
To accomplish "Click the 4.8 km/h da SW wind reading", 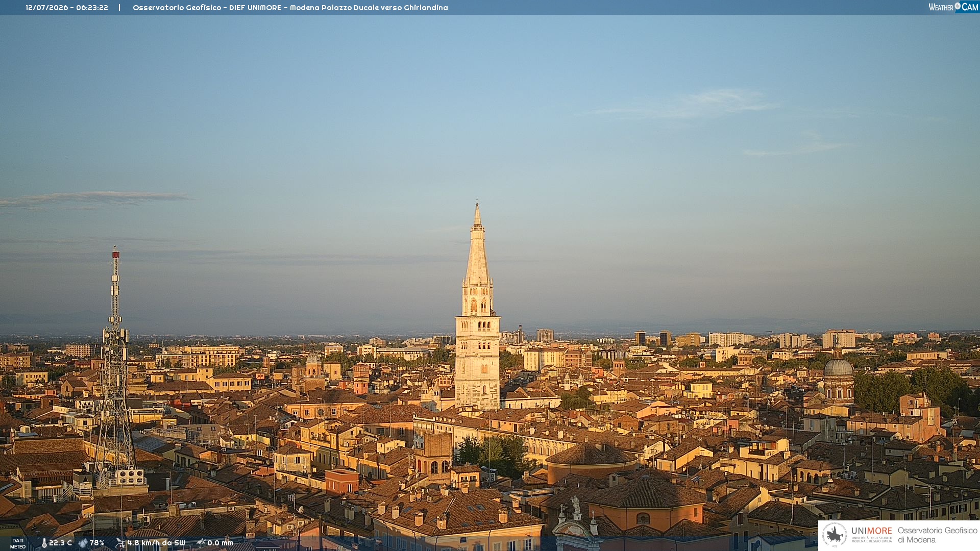I will pos(156,543).
